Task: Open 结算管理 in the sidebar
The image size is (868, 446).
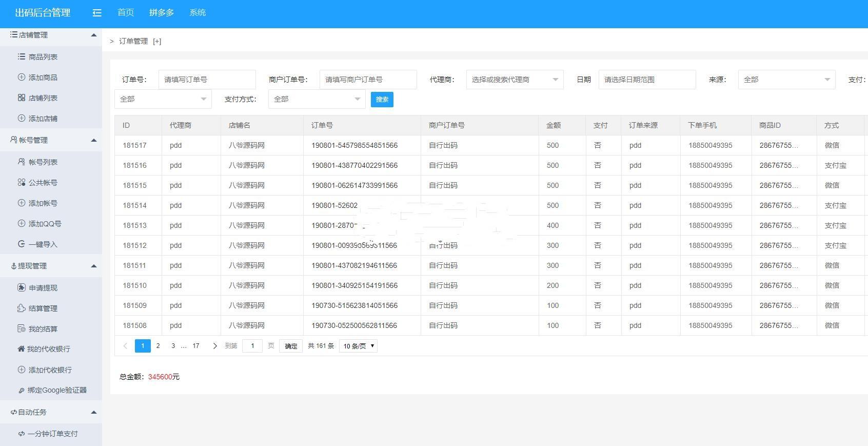Action: pos(43,308)
